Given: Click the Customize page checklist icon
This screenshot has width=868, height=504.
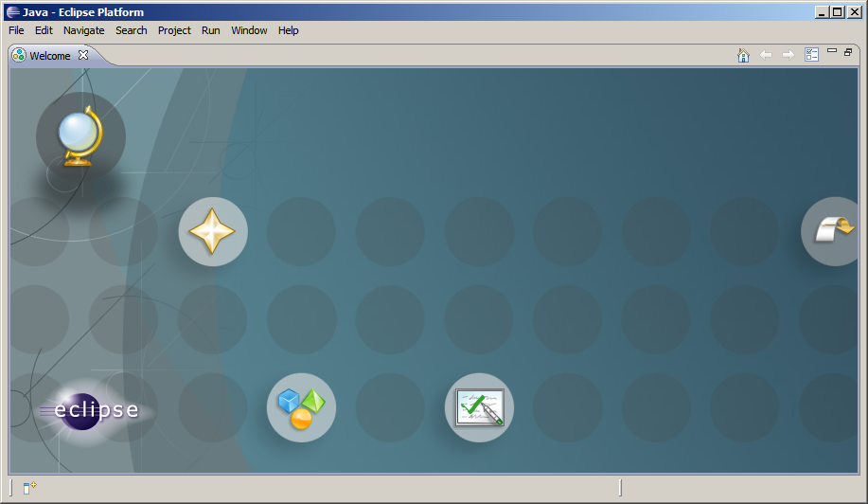Looking at the screenshot, I should (x=811, y=56).
